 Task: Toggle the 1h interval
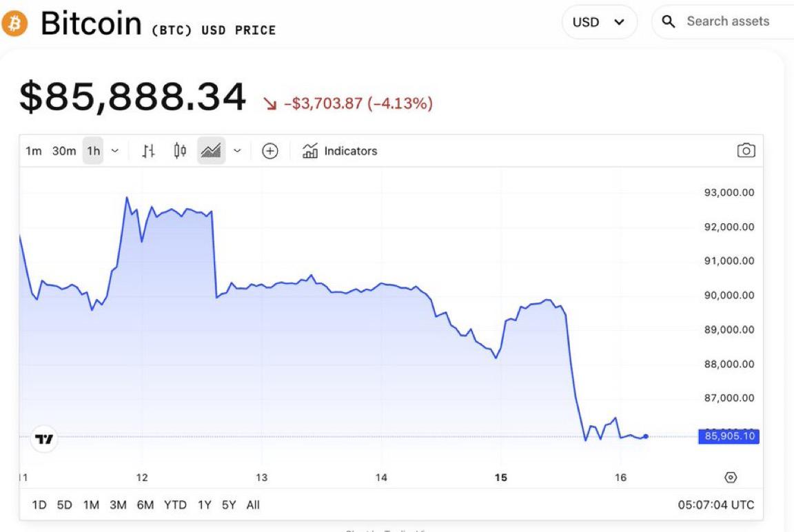coord(94,151)
